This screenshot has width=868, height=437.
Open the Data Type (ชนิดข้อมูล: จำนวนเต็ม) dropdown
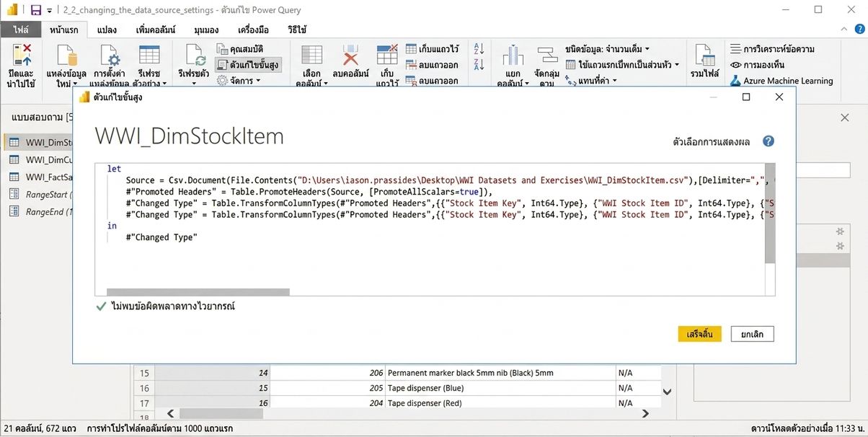click(x=608, y=48)
